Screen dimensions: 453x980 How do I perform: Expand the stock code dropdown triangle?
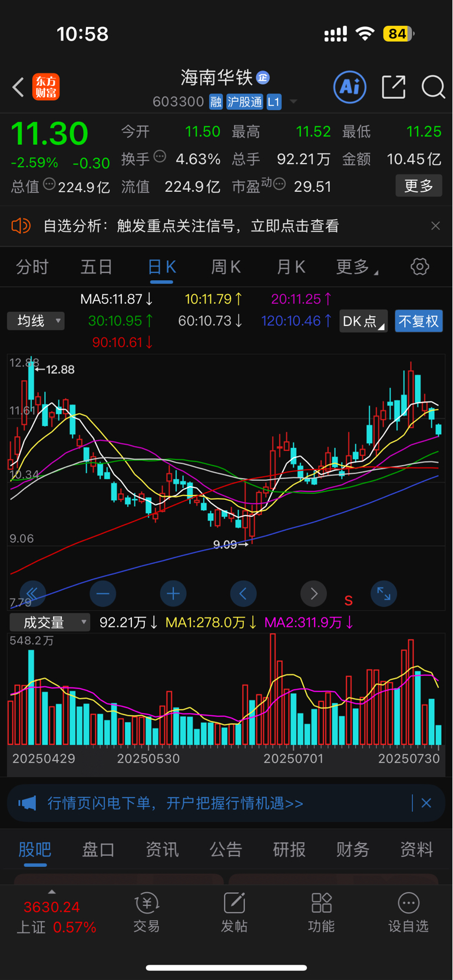pos(293,102)
